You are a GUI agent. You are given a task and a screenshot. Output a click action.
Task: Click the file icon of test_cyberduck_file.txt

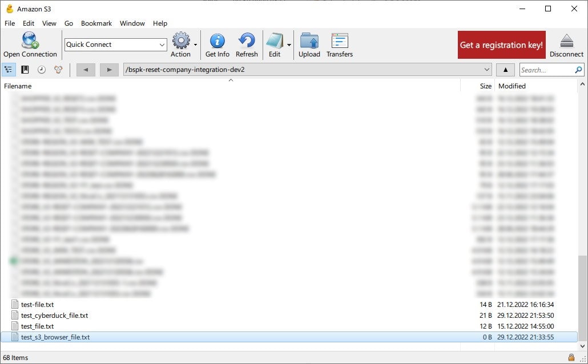[15, 316]
